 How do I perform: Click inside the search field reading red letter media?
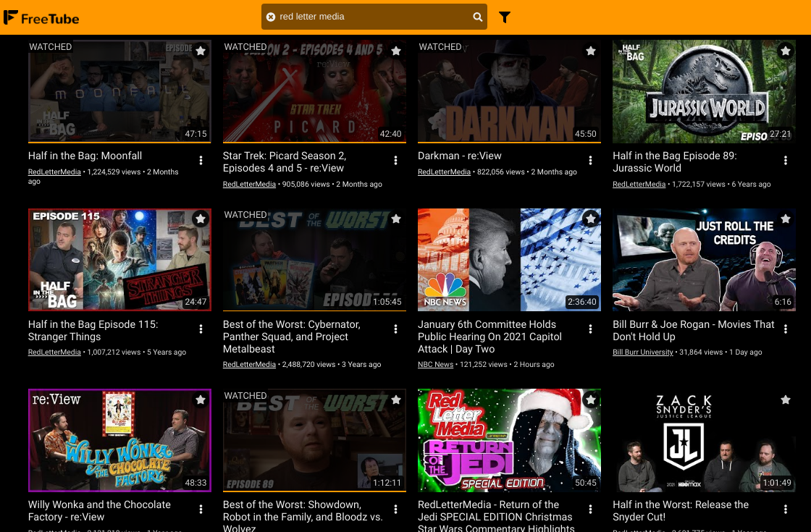point(374,17)
